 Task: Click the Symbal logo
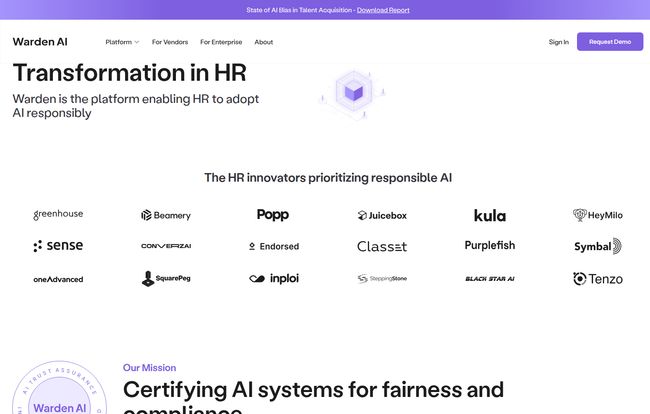click(597, 246)
